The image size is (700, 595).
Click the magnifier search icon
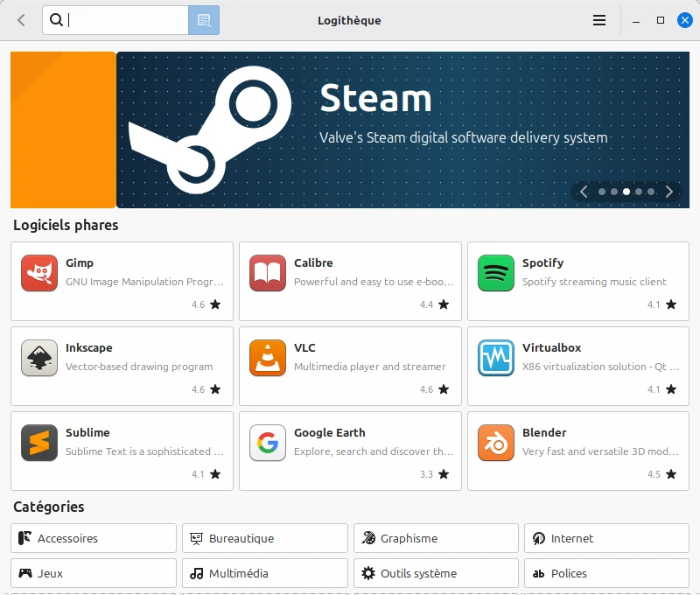[56, 19]
